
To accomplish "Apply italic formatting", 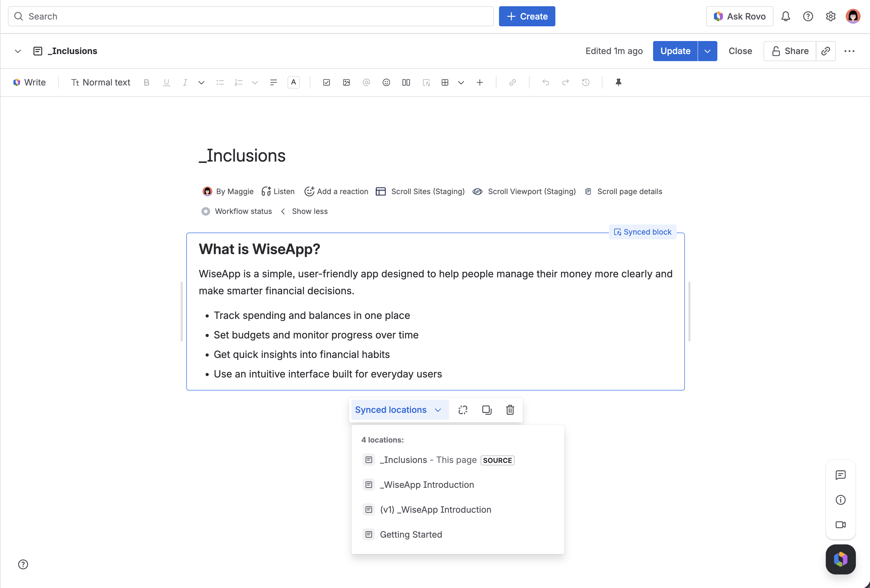I will [185, 82].
